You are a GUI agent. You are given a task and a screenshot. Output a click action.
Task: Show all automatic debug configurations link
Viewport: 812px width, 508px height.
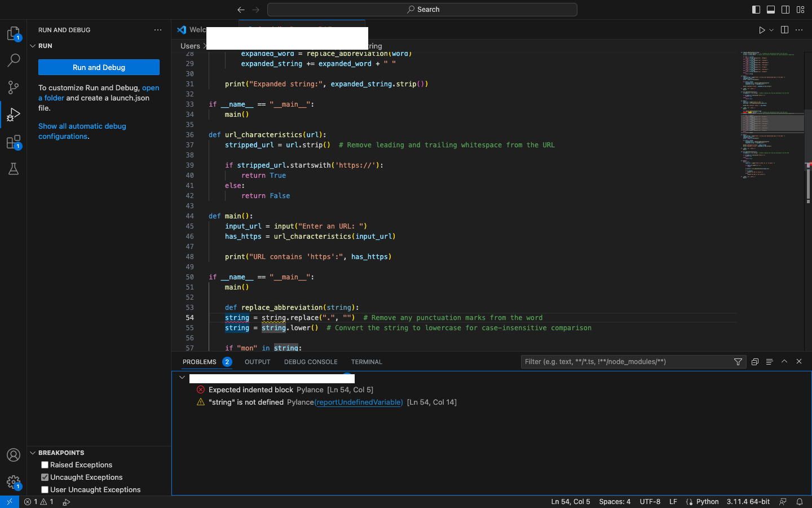[82, 131]
